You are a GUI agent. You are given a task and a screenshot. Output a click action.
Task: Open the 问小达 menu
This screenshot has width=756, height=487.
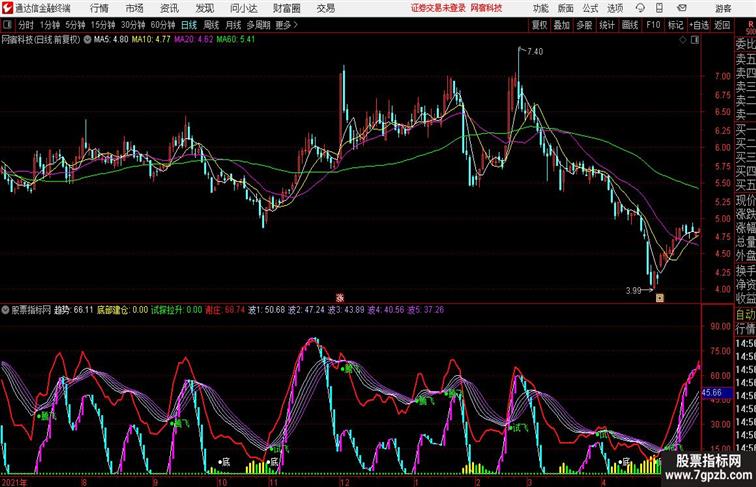(243, 8)
